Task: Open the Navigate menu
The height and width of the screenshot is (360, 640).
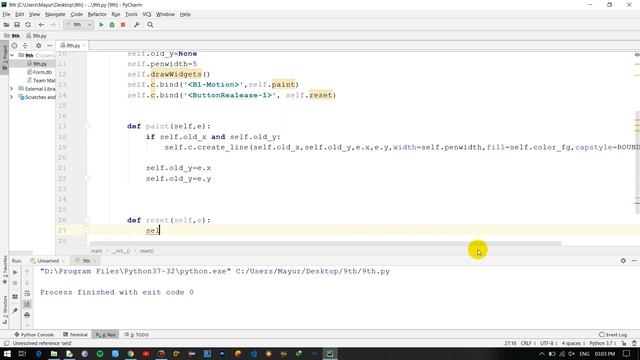Action: click(55, 14)
